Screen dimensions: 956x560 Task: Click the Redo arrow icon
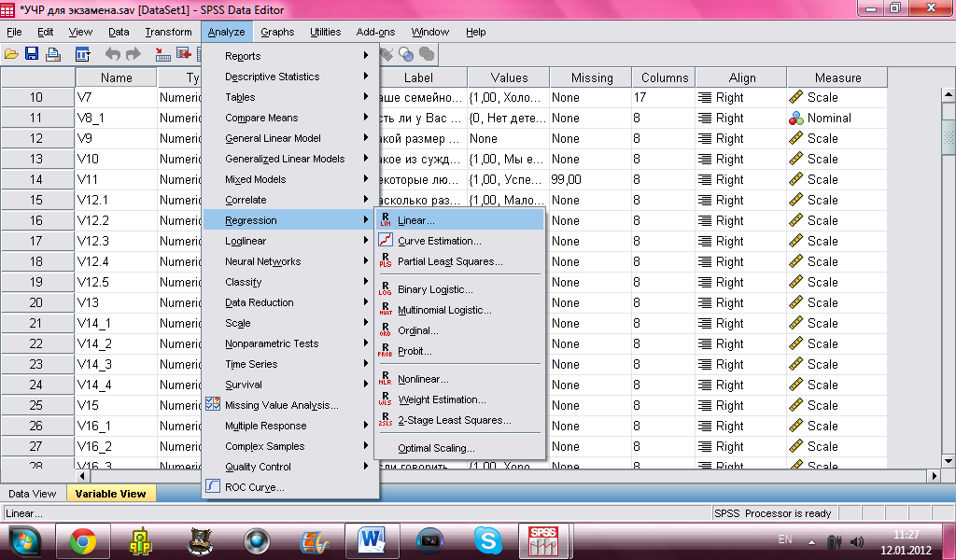tap(133, 54)
